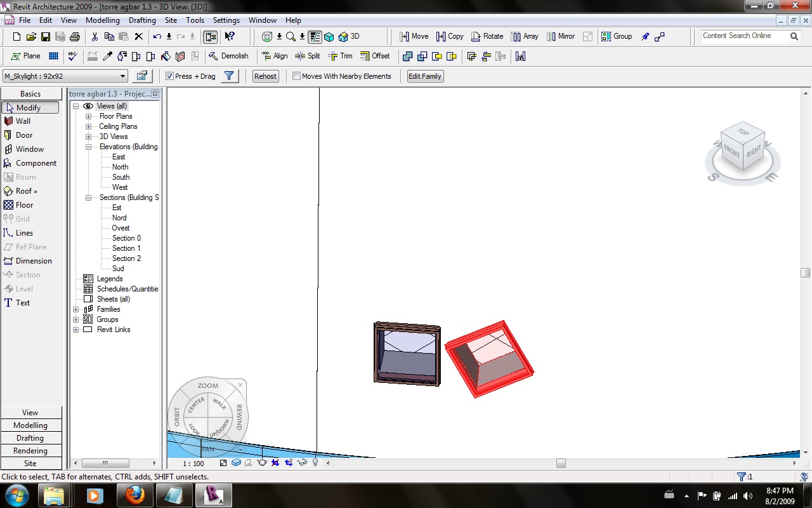Open the M_Skylight : 92x92 type dropdown
This screenshot has width=812, height=508.
tap(122, 76)
